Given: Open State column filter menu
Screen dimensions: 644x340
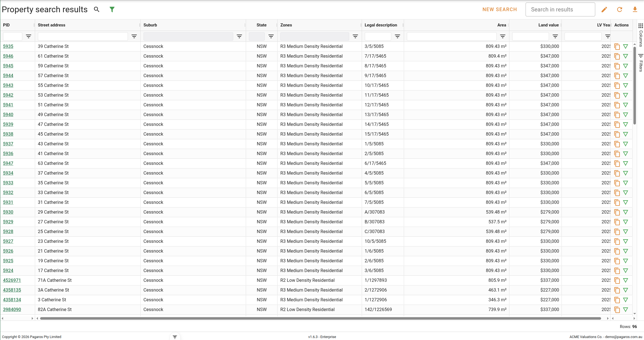Looking at the screenshot, I should tap(271, 36).
